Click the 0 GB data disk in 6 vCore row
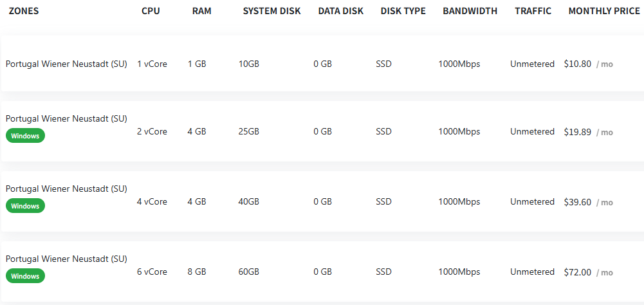Image resolution: width=644 pixels, height=305 pixels. click(323, 272)
